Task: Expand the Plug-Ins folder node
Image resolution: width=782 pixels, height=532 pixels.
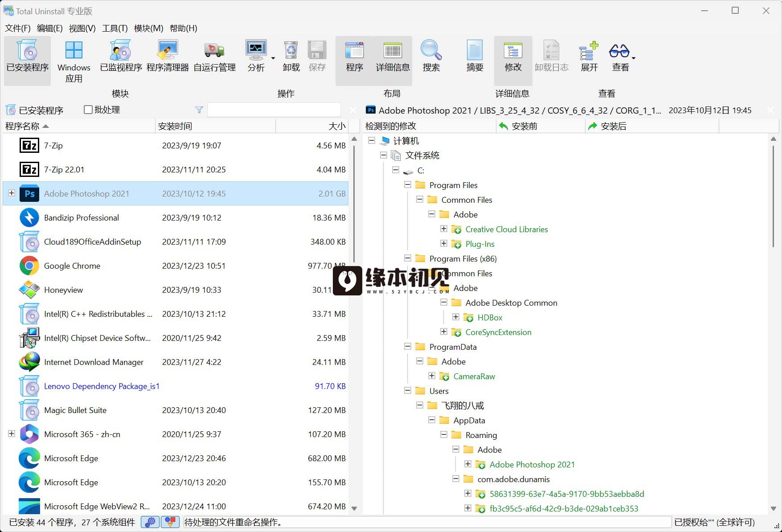Action: 444,243
